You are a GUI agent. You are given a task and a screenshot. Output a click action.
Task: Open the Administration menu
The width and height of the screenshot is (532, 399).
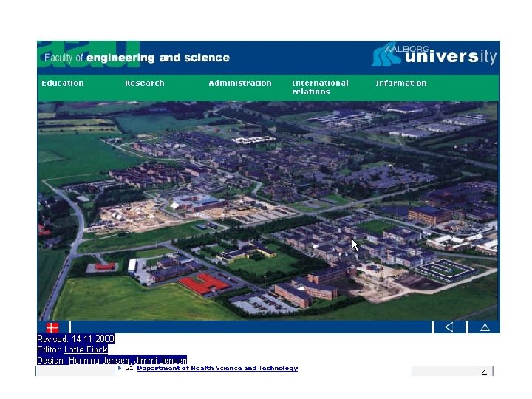pos(240,83)
